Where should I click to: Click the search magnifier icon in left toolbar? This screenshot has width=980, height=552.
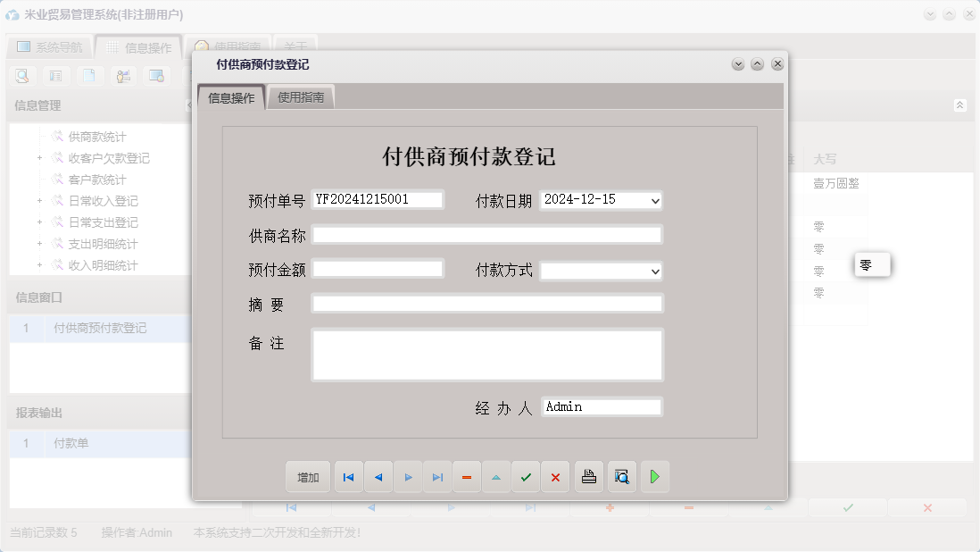click(x=21, y=76)
